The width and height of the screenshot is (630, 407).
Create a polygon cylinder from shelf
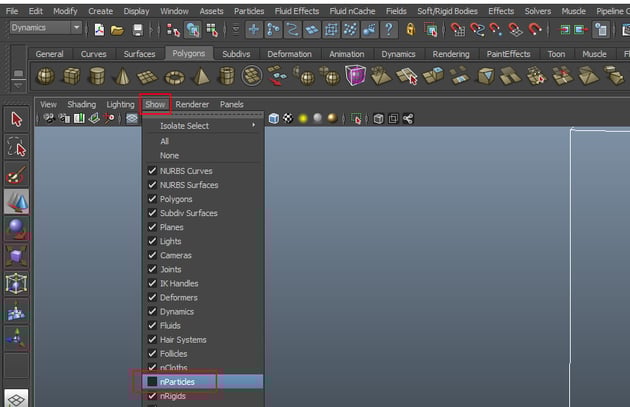[x=97, y=76]
